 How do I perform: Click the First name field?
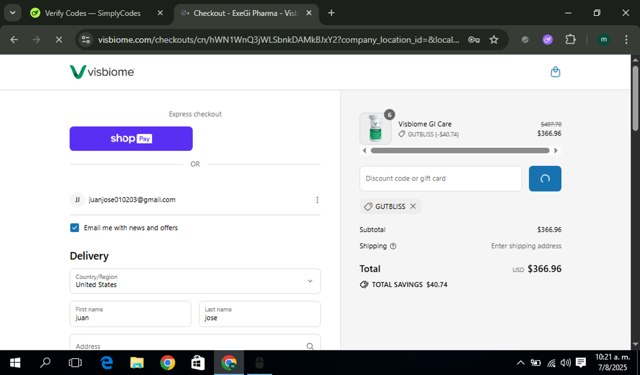[x=130, y=314]
